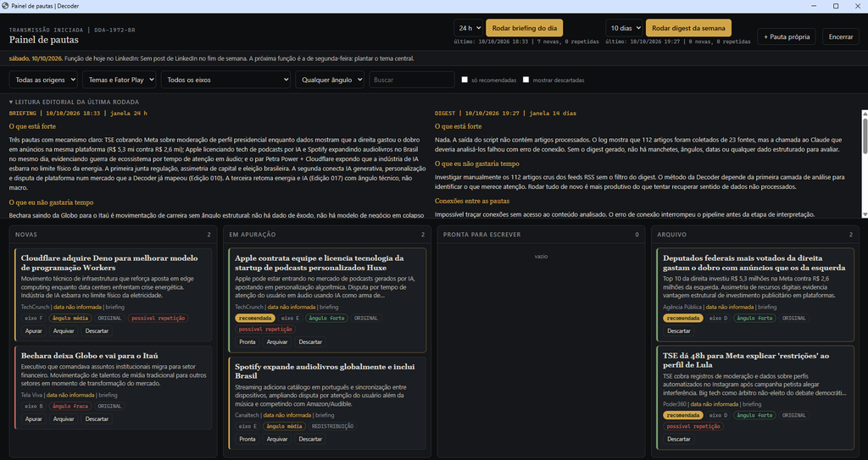Click Descartar on the Apple Huxe card
Image resolution: width=868 pixels, height=460 pixels.
310,341
